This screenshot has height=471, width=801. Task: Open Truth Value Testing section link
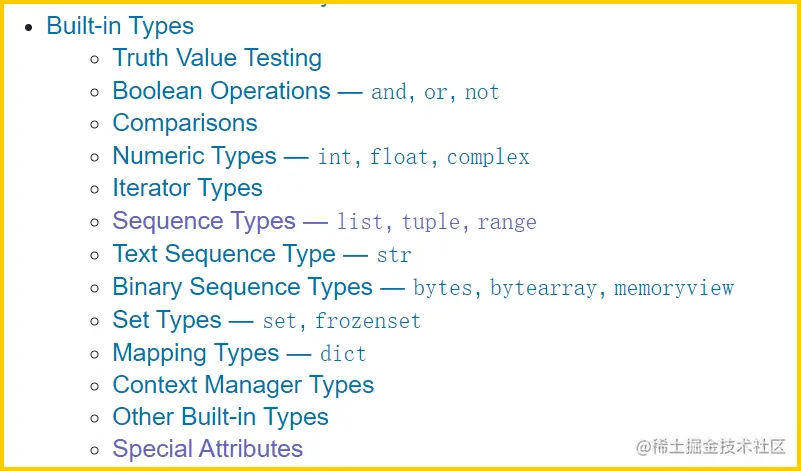217,58
